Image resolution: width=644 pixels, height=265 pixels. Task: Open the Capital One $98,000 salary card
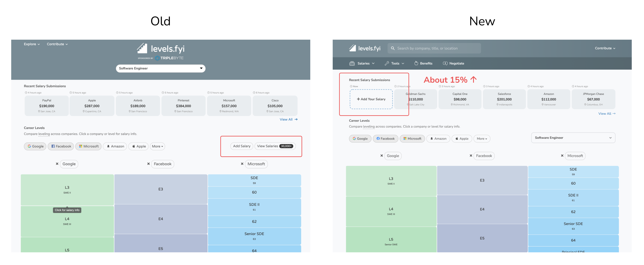tap(460, 99)
